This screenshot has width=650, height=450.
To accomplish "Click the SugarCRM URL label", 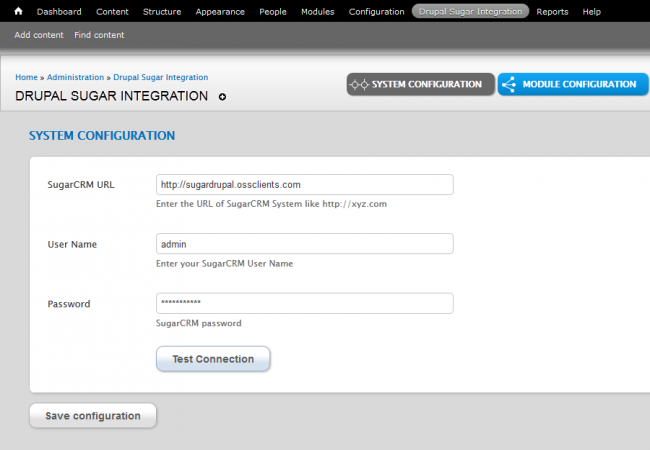I will click(81, 185).
